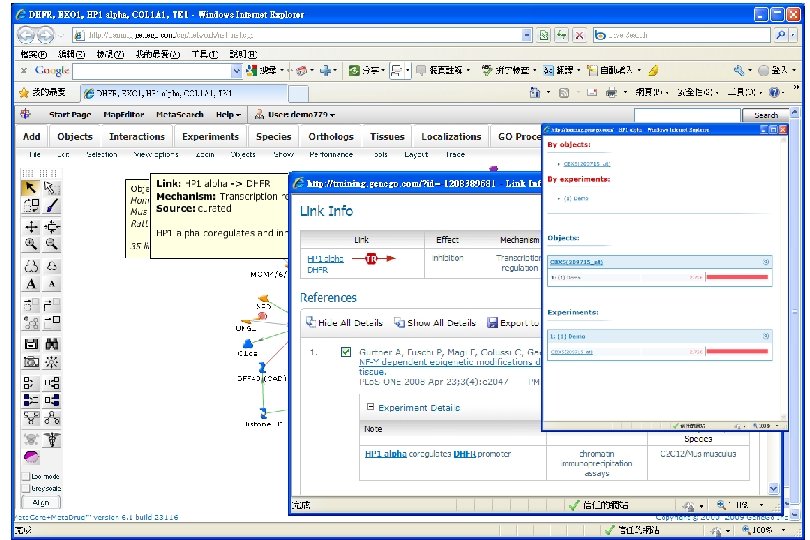Open the HP1 alpha link in Link table
The height and width of the screenshot is (540, 810).
325,258
